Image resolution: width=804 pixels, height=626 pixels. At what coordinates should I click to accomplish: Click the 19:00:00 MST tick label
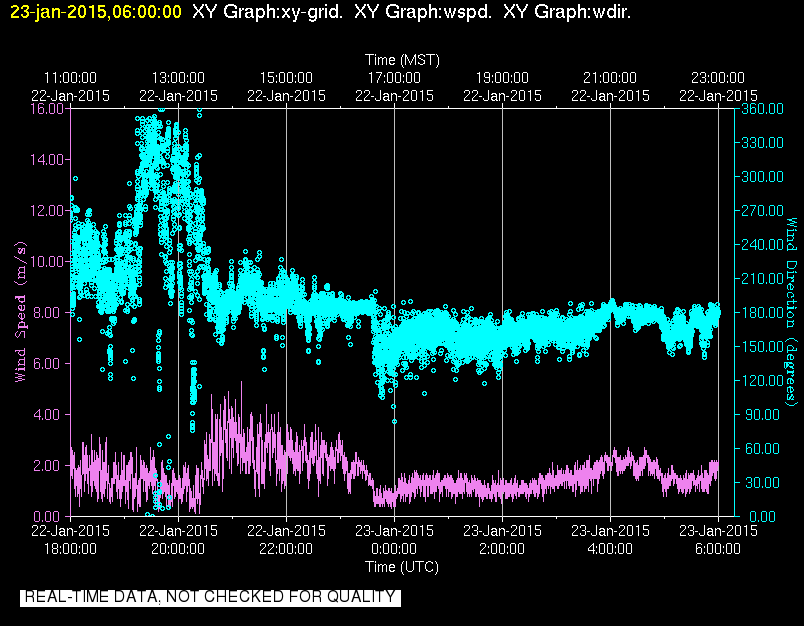pos(502,78)
